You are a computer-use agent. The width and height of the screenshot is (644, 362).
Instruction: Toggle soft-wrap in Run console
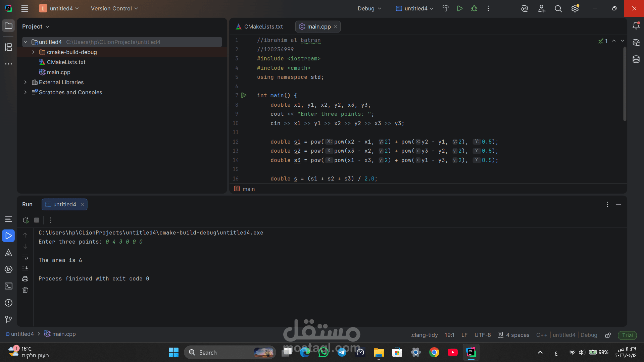point(25,257)
